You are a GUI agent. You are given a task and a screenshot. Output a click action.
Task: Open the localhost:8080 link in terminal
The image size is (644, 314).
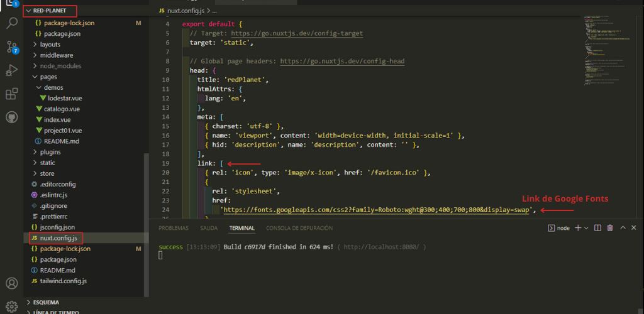click(x=381, y=247)
